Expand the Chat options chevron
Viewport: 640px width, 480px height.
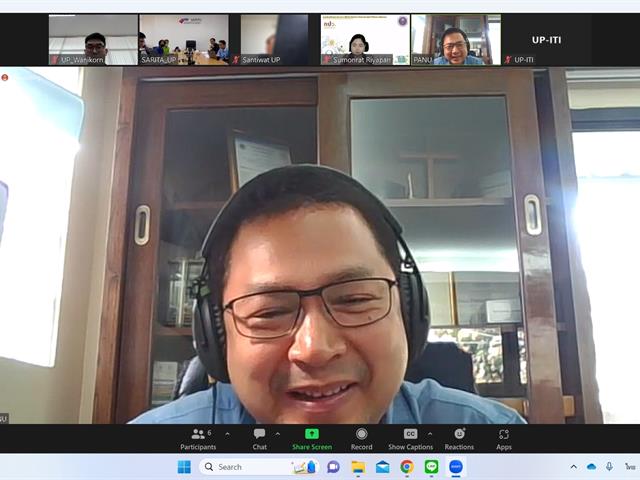point(278,434)
